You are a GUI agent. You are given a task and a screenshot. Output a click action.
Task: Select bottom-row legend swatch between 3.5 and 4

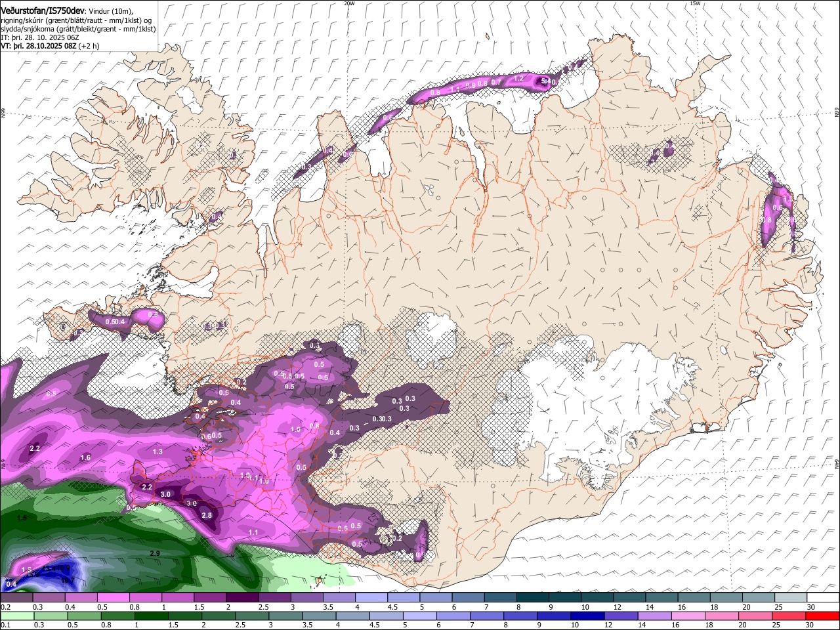point(320,616)
